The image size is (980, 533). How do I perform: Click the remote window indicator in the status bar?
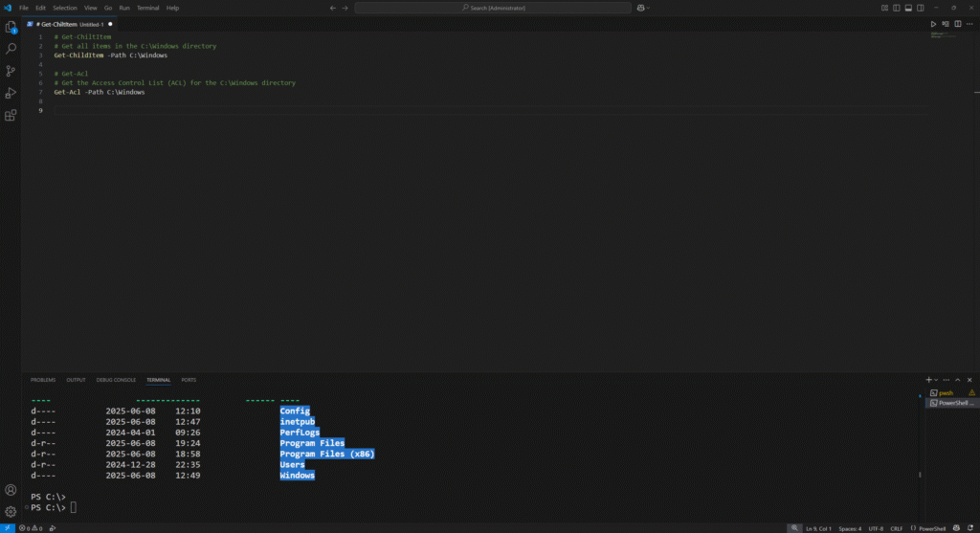tap(8, 528)
